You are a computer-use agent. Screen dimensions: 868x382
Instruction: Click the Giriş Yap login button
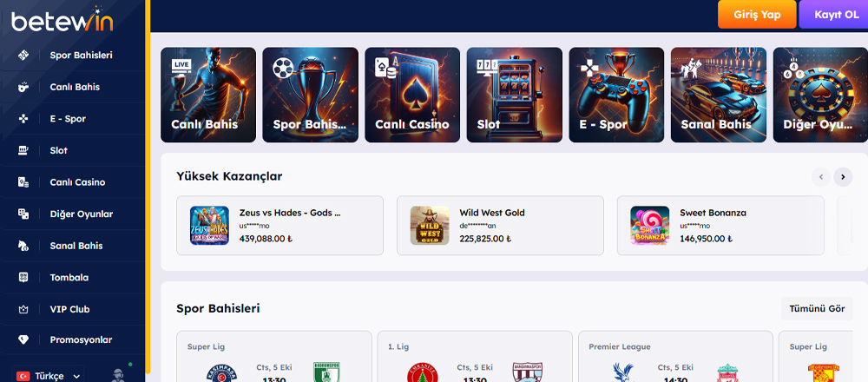tap(757, 15)
